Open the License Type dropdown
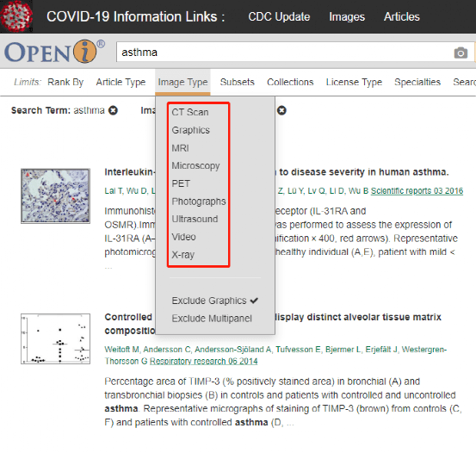This screenshot has height=453, width=476. [354, 82]
